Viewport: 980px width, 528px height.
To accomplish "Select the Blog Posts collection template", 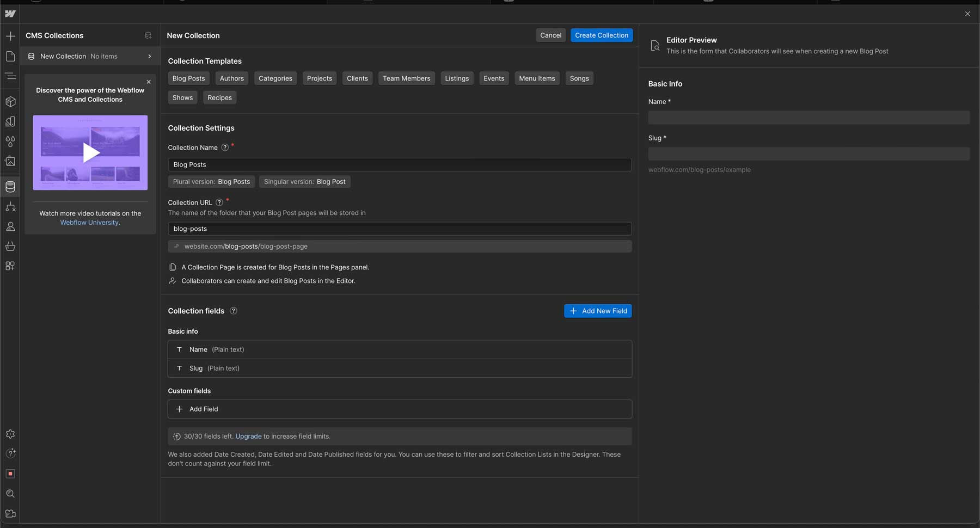I will point(188,78).
